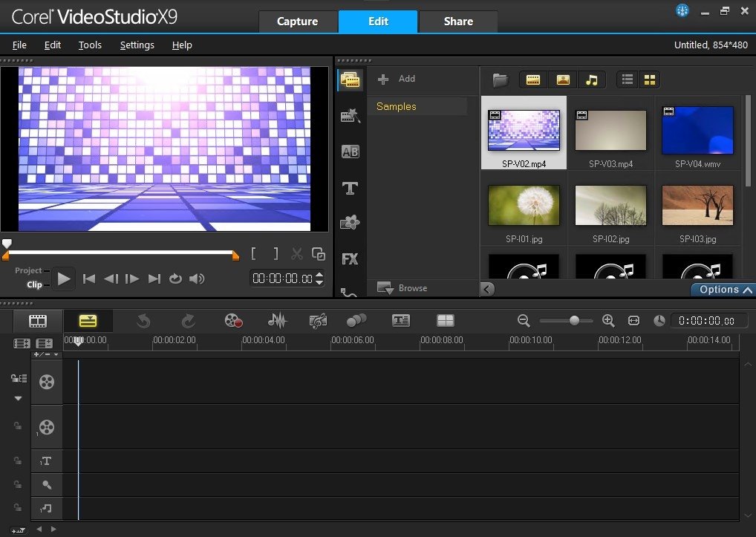The height and width of the screenshot is (537, 756).
Task: Open the Subtitle Editor
Action: pyautogui.click(x=401, y=321)
